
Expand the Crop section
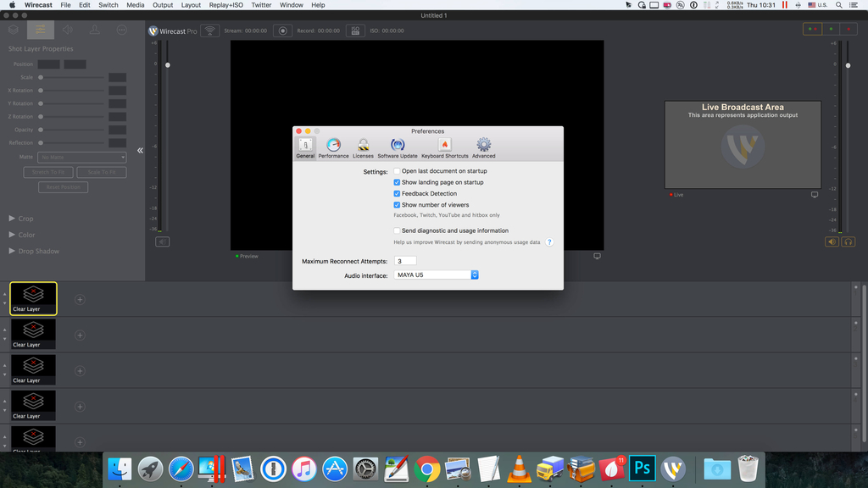21,218
